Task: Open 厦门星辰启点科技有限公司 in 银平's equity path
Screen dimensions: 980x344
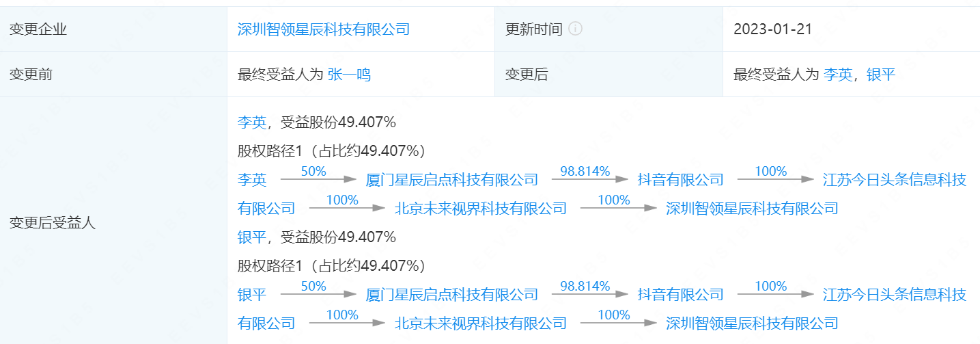Action: tap(452, 295)
